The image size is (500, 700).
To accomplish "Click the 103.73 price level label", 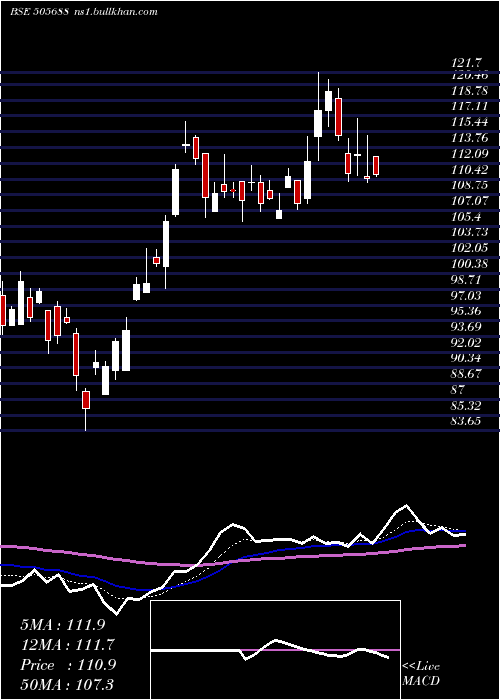I will (470, 232).
